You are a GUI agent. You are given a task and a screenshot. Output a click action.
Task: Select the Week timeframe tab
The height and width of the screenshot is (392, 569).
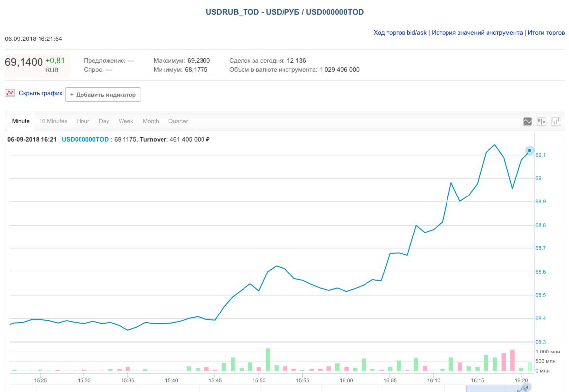tap(126, 121)
